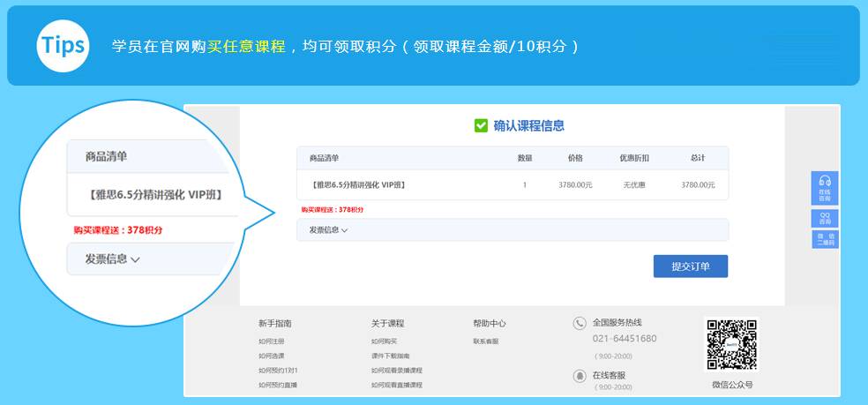Click 商品清单 header inside magnified circle
The image size is (868, 405).
coord(106,157)
